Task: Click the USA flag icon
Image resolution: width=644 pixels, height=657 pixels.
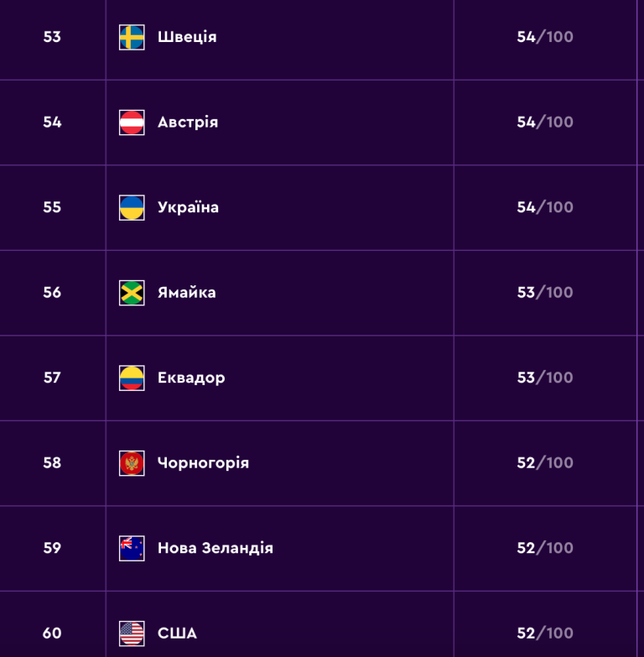Action: 132,634
